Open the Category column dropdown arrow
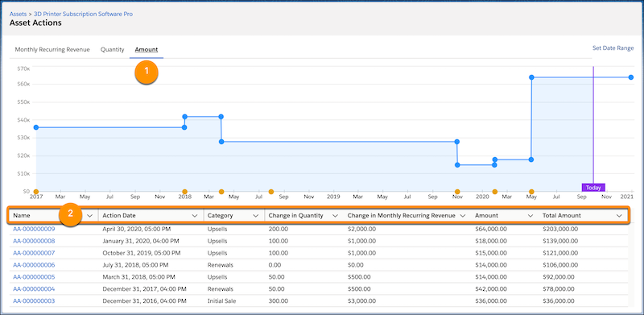 [x=255, y=215]
